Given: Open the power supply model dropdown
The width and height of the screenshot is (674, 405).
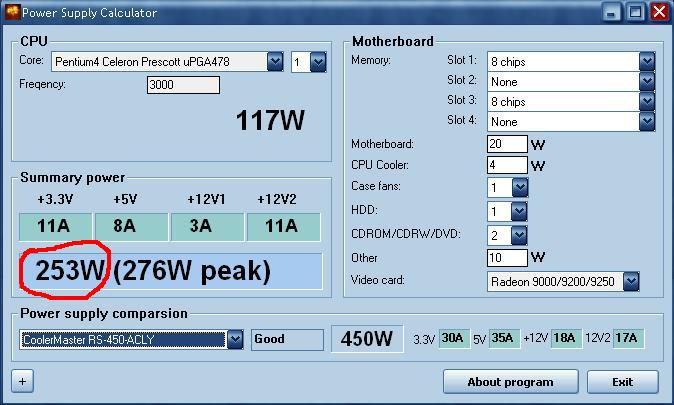Looking at the screenshot, I should click(x=235, y=339).
